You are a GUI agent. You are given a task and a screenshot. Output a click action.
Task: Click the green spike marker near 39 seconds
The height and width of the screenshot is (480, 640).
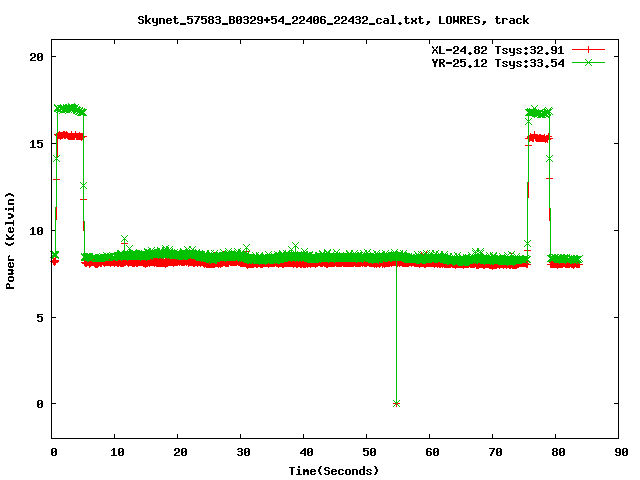point(296,246)
